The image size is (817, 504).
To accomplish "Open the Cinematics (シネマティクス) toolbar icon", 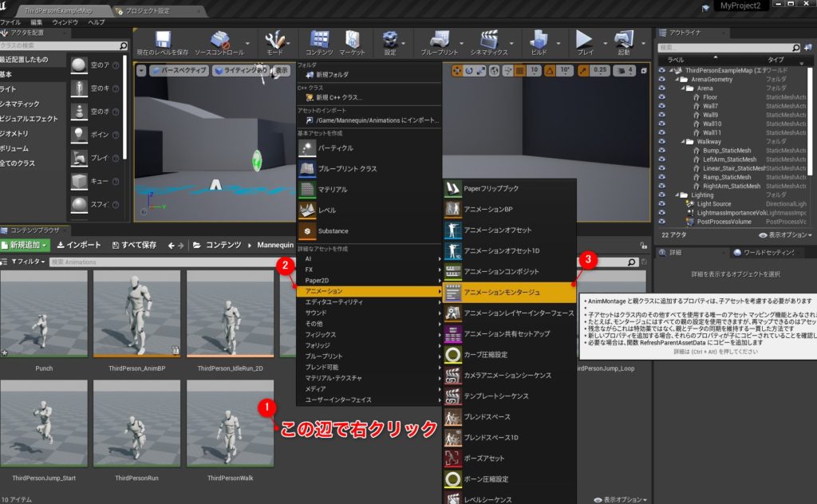I will click(x=489, y=43).
